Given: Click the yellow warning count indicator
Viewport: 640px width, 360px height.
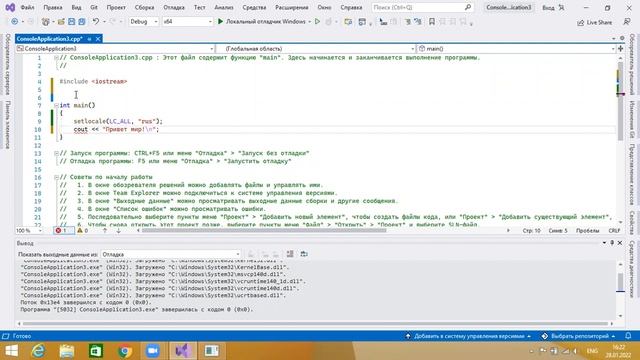Looking at the screenshot, I should coord(83,231).
